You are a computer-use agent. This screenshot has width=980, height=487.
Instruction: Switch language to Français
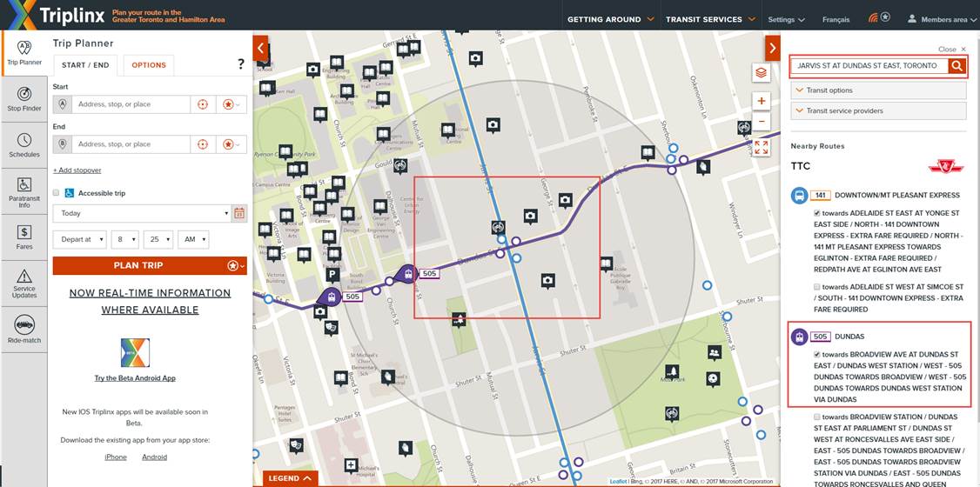(836, 20)
